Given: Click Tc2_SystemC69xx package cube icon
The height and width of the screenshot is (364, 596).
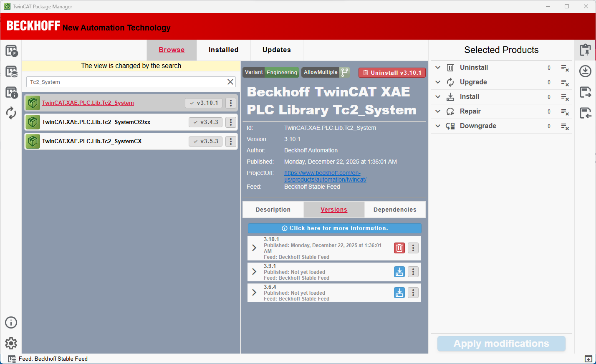Looking at the screenshot, I should (33, 122).
